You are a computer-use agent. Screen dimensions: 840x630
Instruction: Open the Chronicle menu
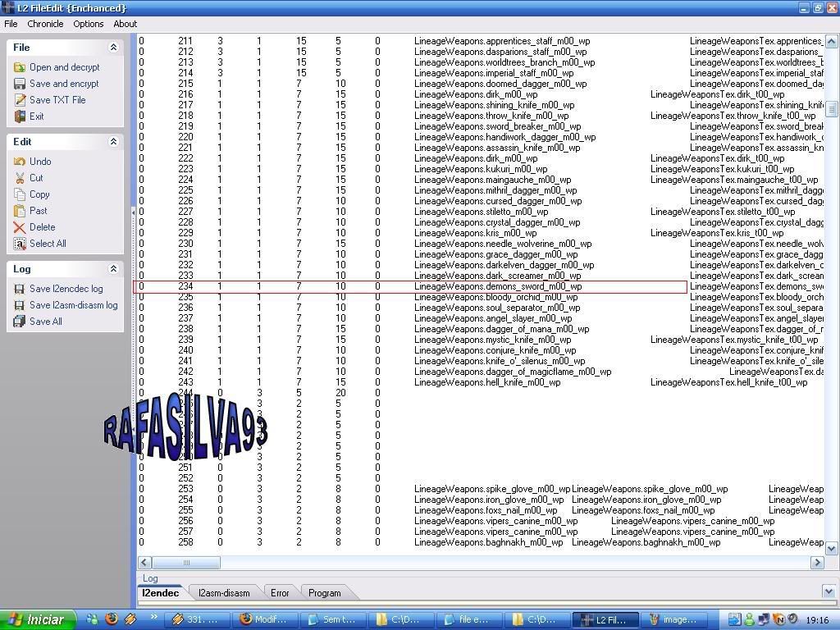click(x=45, y=24)
